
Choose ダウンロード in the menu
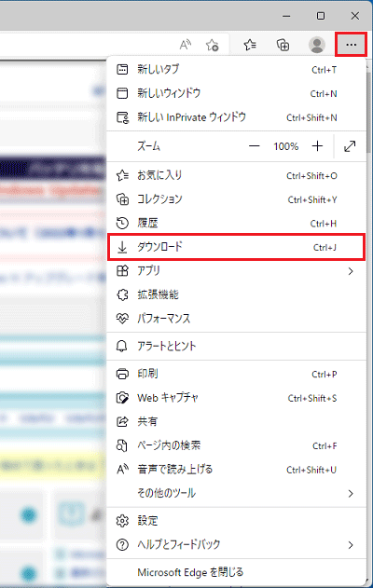click(x=237, y=247)
